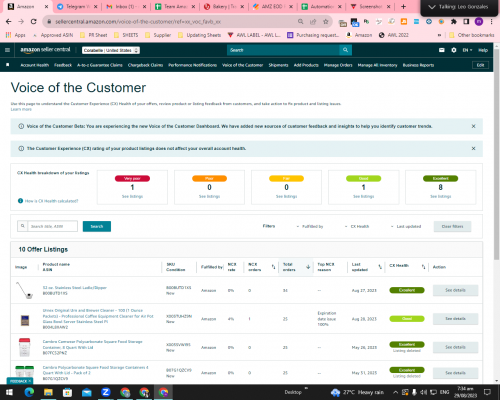
Task: Sort the table by Last updated
Action: (380, 267)
